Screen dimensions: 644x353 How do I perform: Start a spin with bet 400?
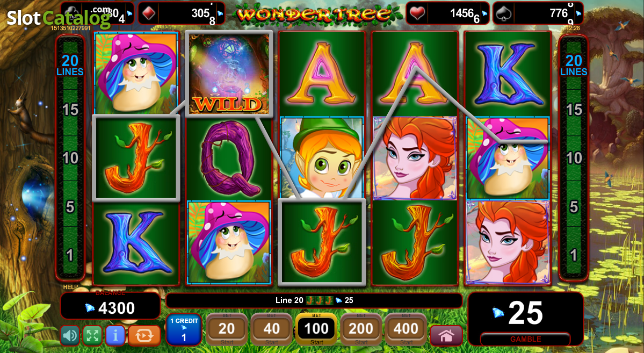pos(406,329)
